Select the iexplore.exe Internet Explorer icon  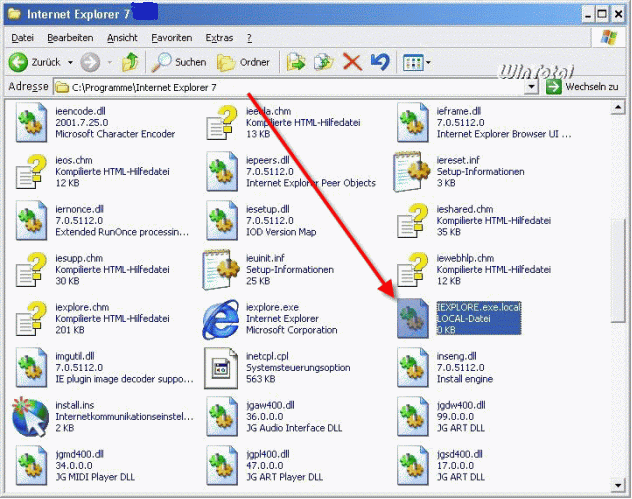click(x=221, y=319)
